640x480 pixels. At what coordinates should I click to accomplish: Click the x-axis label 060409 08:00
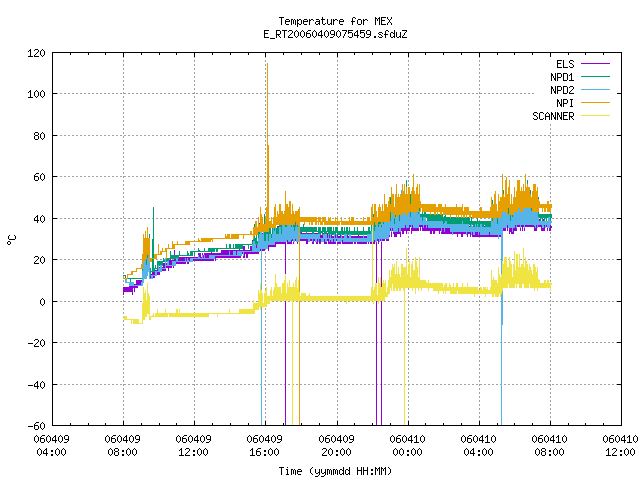click(x=122, y=446)
